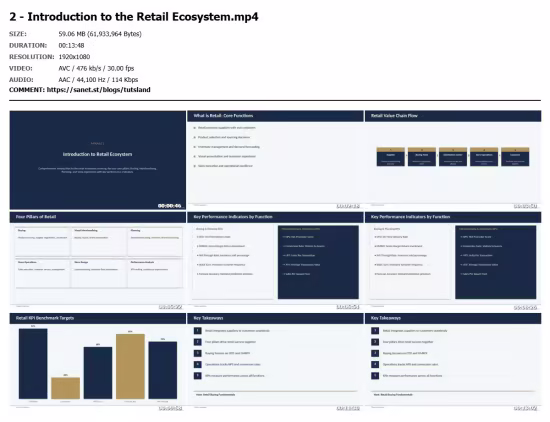550x422 pixels.
Task: Open the sanet.st/blogs/tutsland comment URL
Action: (99, 90)
